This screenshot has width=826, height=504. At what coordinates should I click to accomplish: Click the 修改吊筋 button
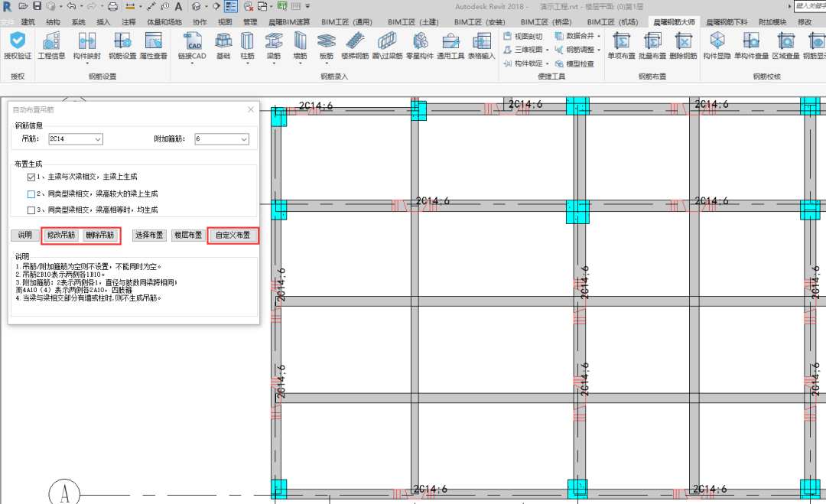(61, 235)
